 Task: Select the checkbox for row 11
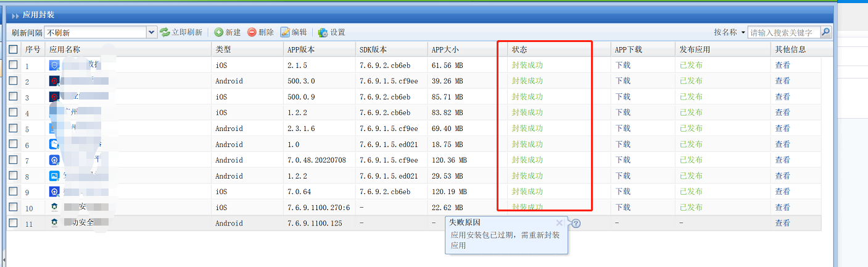[14, 223]
